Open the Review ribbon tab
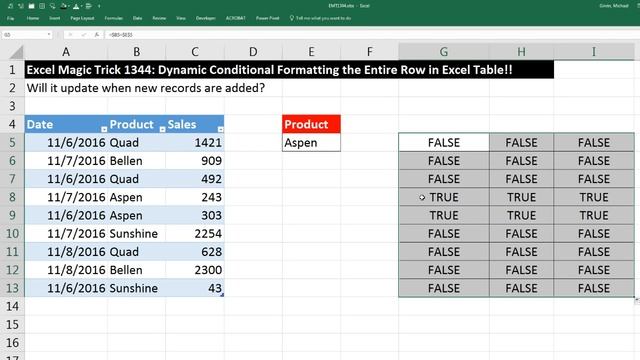This screenshot has width=640, height=360. click(x=159, y=18)
